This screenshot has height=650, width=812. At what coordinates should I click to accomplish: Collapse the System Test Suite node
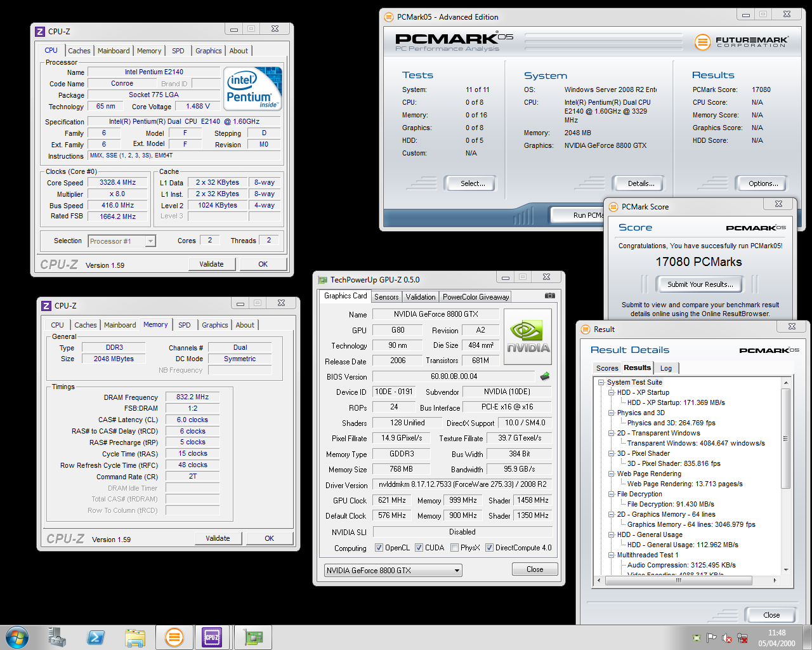601,382
